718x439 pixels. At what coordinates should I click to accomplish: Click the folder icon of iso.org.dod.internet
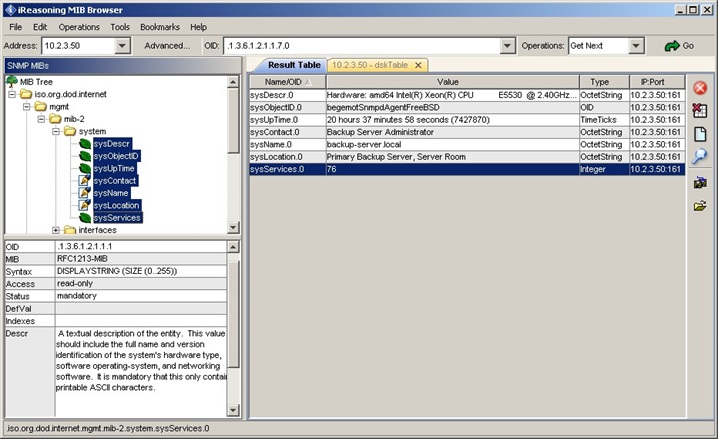pyautogui.click(x=26, y=94)
